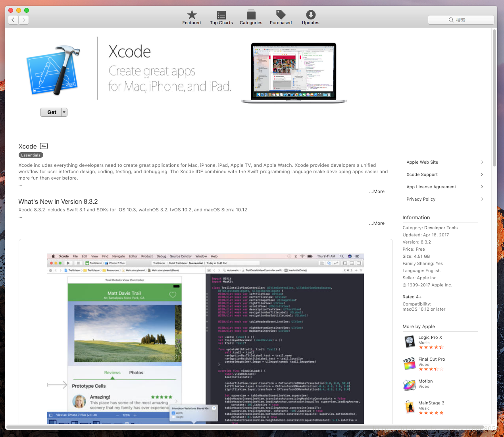This screenshot has width=504, height=437.
Task: Click the Xcode screenshot preview
Action: coord(206,338)
